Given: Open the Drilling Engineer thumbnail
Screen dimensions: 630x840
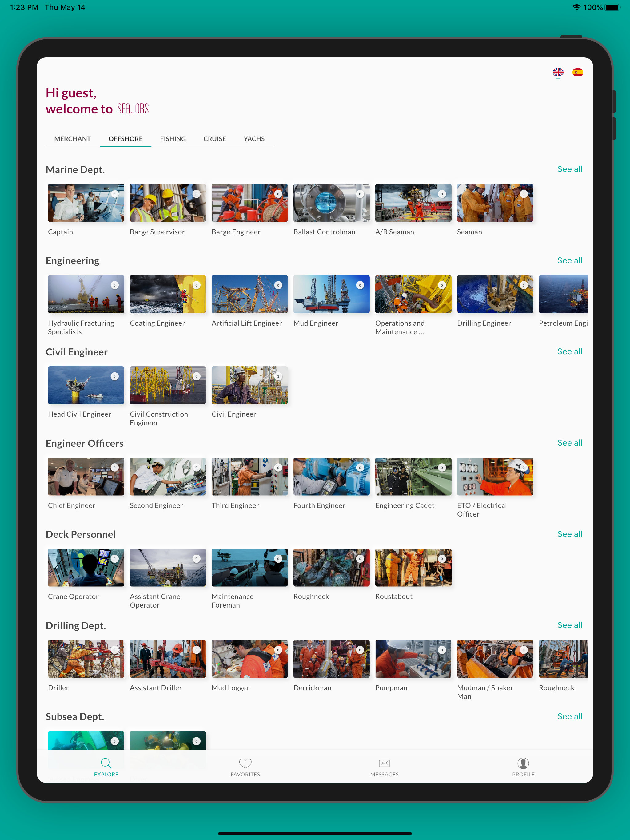Looking at the screenshot, I should coord(495,294).
